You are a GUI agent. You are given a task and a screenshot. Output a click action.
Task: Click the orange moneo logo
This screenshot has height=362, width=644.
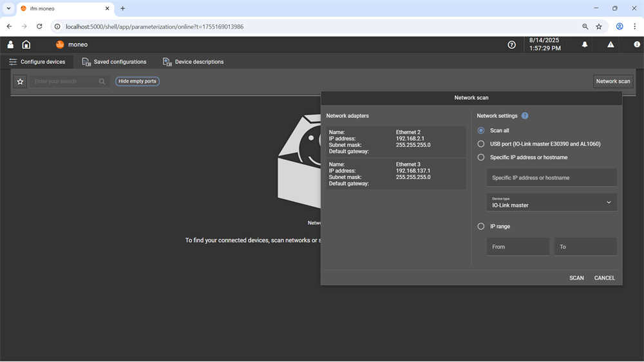pos(60,44)
